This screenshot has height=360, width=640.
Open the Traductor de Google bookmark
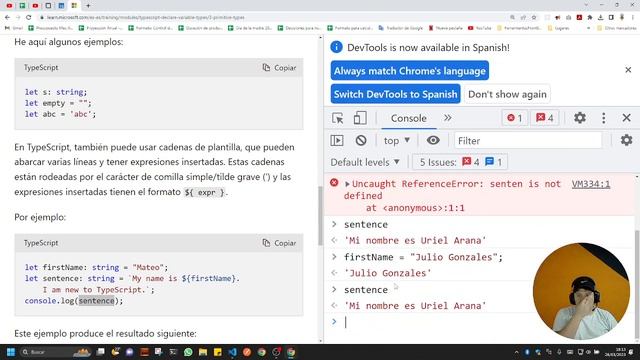tap(401, 28)
